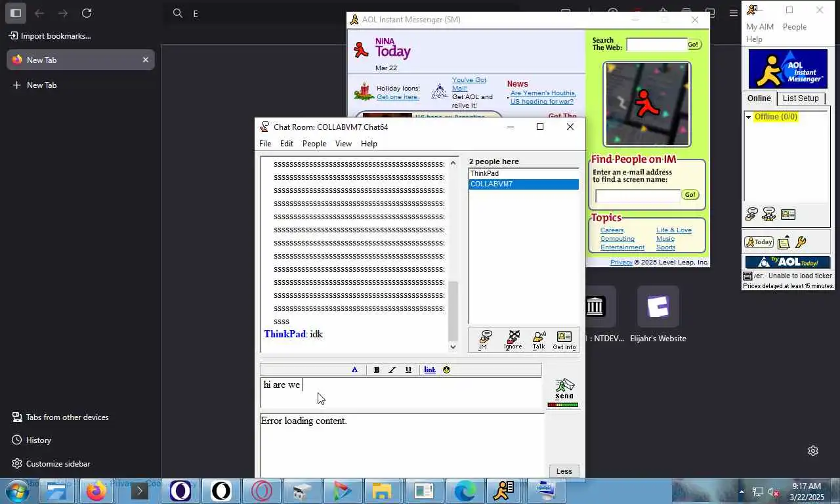Click the group chat icon in Buddy List

pos(769,214)
